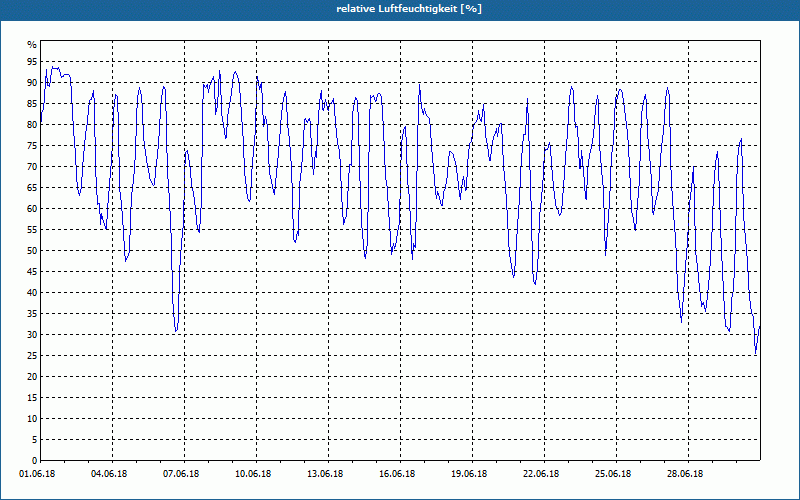The height and width of the screenshot is (500, 800).
Task: Click the y-axis value 85
Action: pos(32,104)
